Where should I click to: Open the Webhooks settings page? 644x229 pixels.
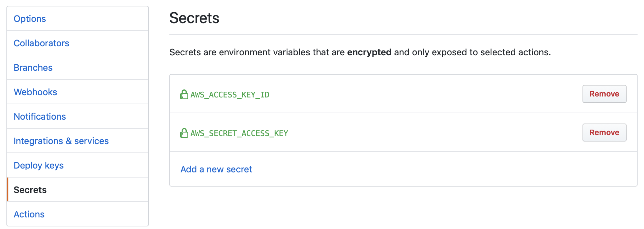35,92
